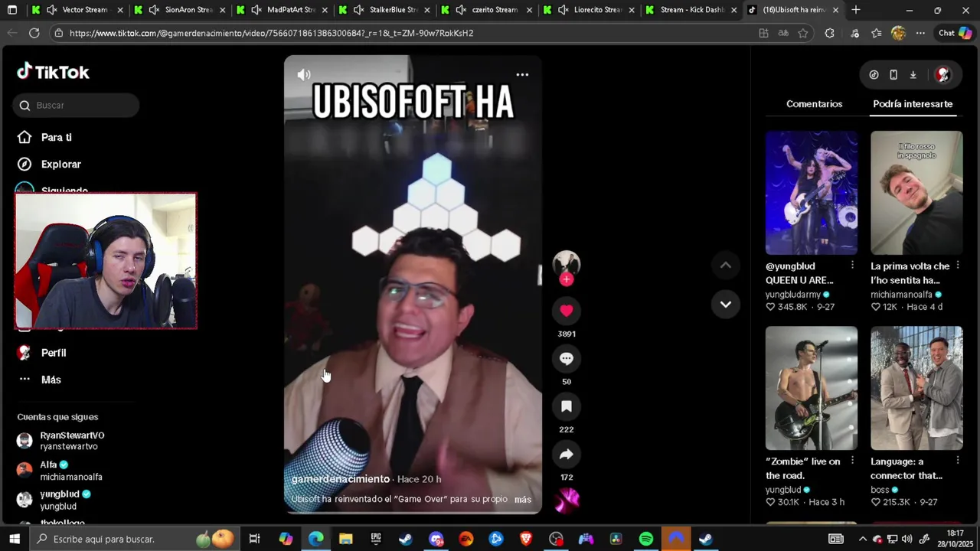Screen dimensions: 980x551
Task: Reload the page in the browser
Action: click(x=34, y=33)
